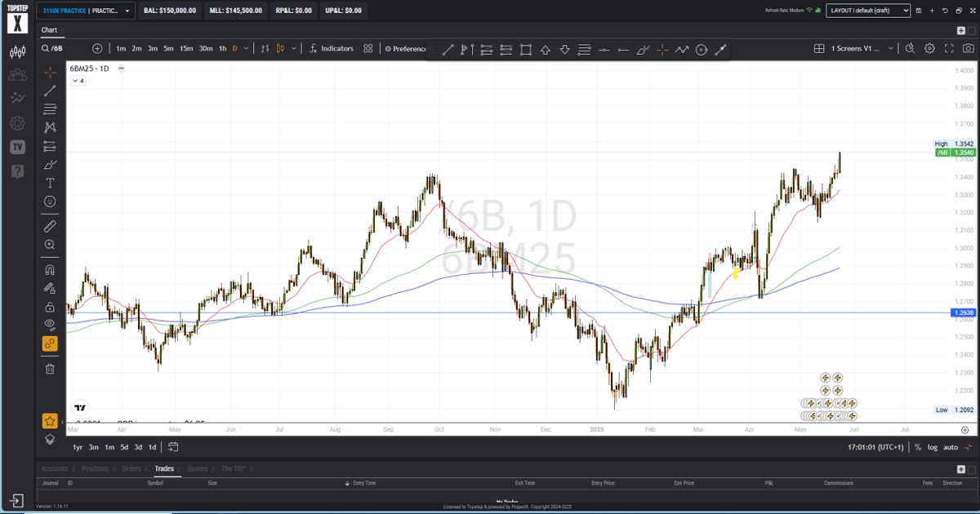Select the brush drawing tool in floating toolbar
Screen dimensions: 980x514
click(x=643, y=50)
